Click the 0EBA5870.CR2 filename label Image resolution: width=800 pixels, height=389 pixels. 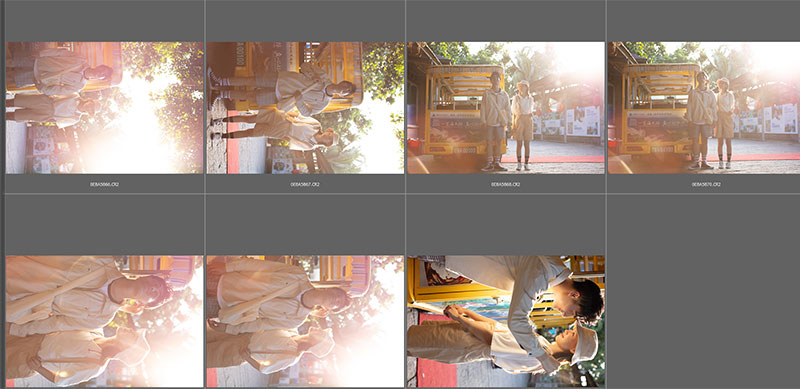coord(706,184)
